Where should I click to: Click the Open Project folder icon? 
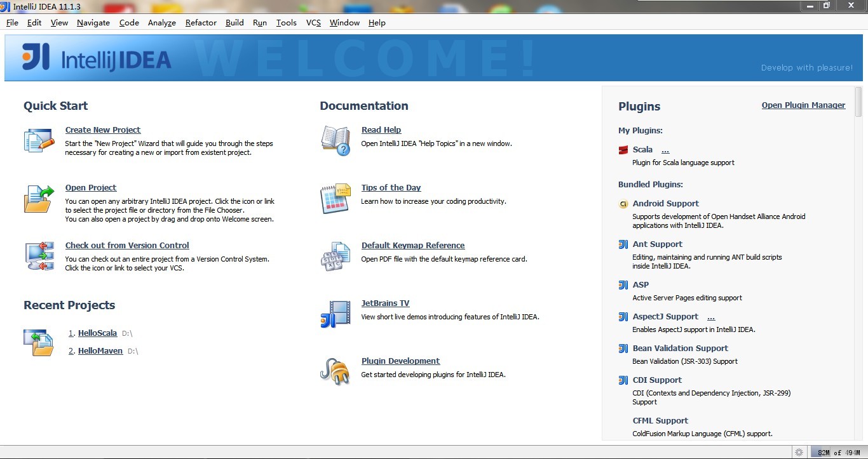[x=39, y=198]
